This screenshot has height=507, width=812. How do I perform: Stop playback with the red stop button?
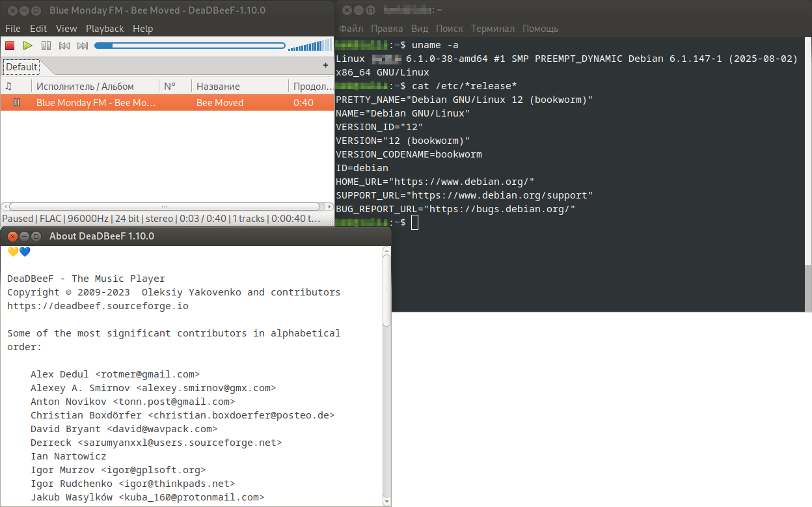point(10,46)
